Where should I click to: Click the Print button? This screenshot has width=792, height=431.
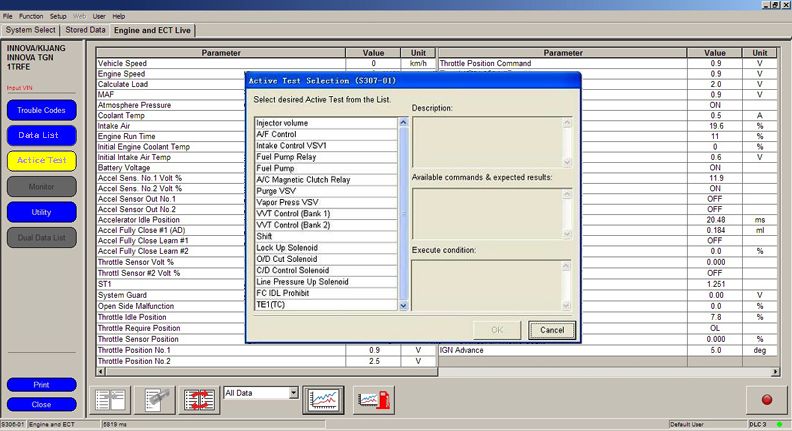41,385
